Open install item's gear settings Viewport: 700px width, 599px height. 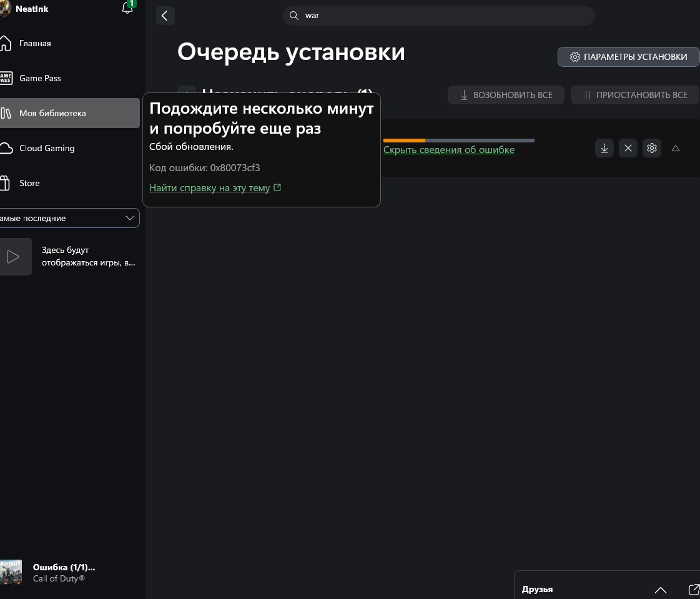[x=651, y=148]
